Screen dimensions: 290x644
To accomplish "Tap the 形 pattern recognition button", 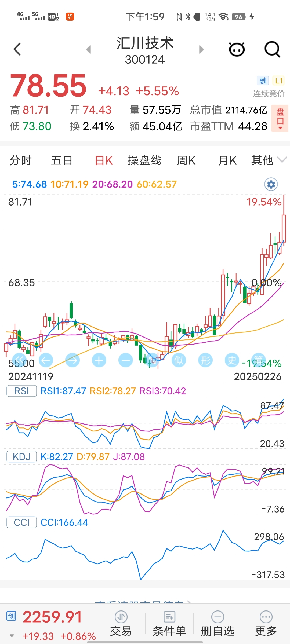I will pyautogui.click(x=205, y=360).
